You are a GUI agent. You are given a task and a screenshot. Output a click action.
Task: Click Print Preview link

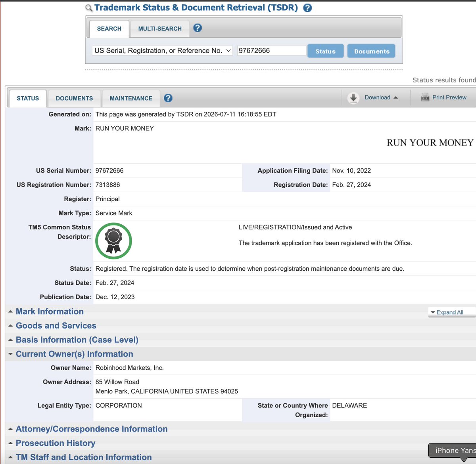click(x=449, y=97)
